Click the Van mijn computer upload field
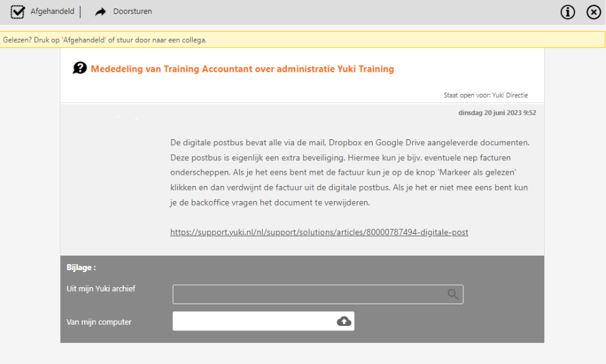The width and height of the screenshot is (606, 364). [x=263, y=321]
